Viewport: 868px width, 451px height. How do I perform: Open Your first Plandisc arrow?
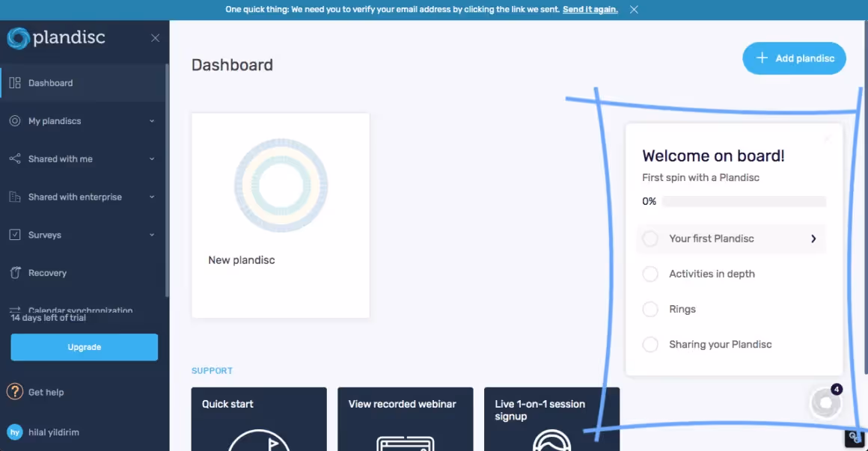[x=813, y=239]
